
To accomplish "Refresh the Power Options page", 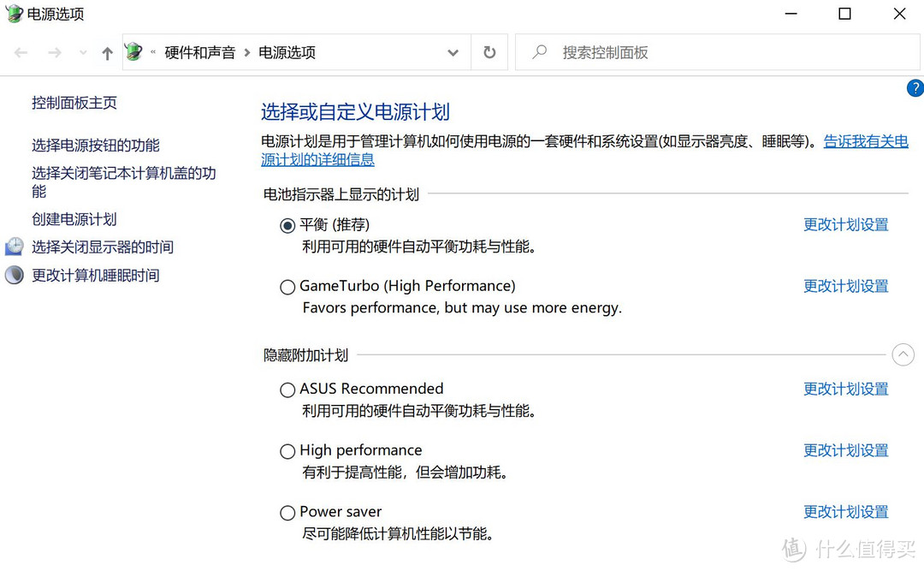I will tap(489, 52).
